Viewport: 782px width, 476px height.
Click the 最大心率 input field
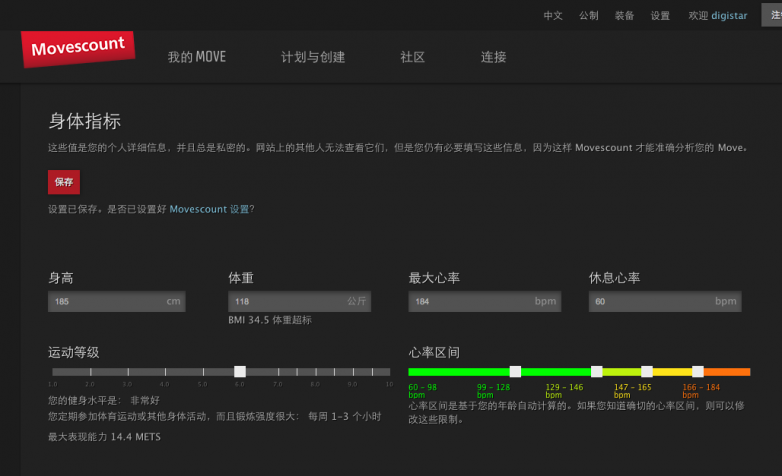(x=485, y=301)
